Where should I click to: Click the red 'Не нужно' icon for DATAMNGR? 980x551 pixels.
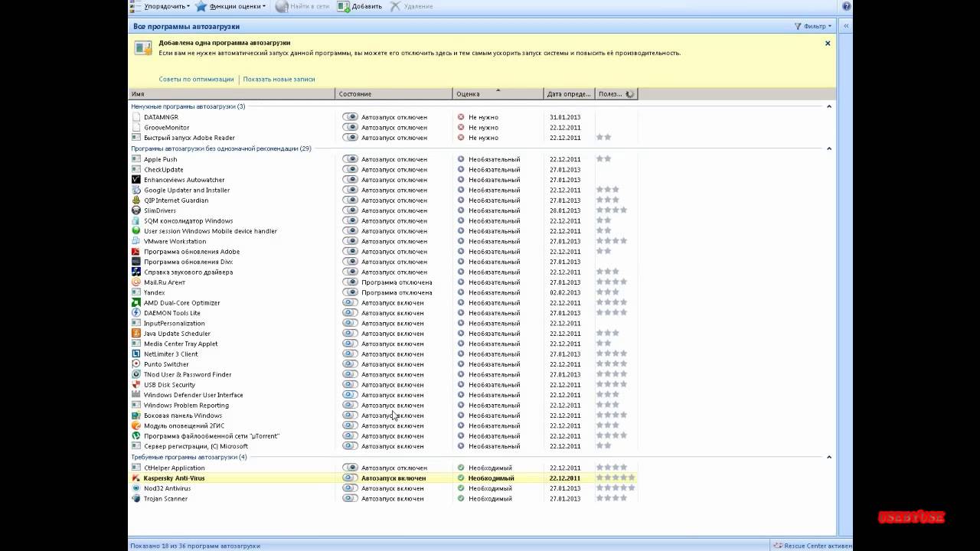pos(461,117)
